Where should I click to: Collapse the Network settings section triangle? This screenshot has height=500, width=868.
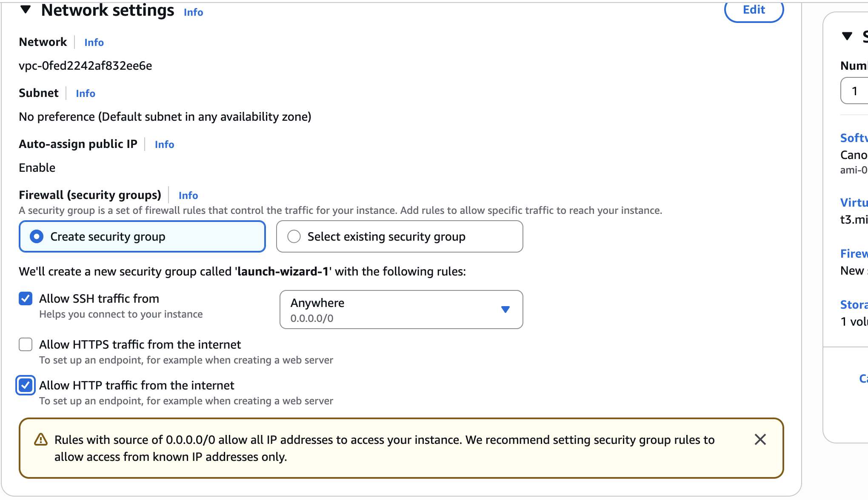click(26, 9)
